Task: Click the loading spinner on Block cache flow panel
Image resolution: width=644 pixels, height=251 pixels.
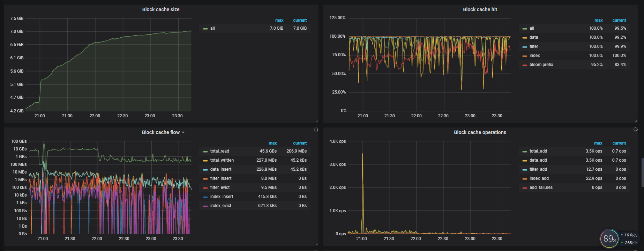Action: click(316, 130)
